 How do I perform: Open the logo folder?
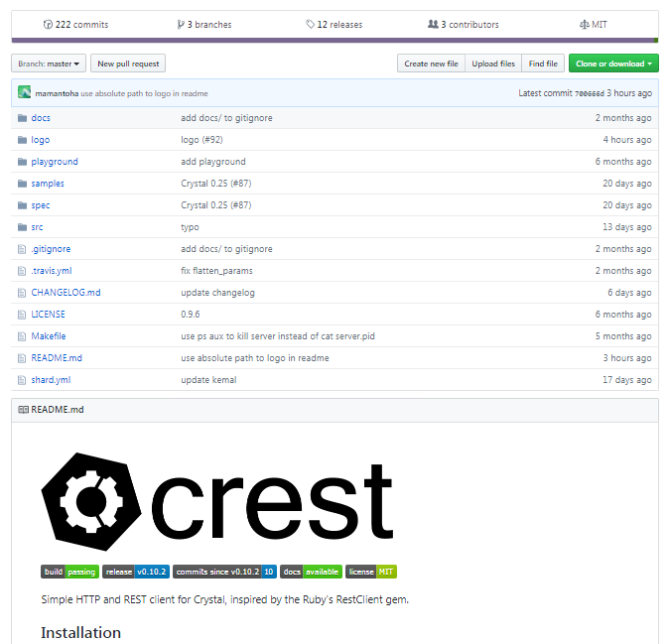[41, 140]
